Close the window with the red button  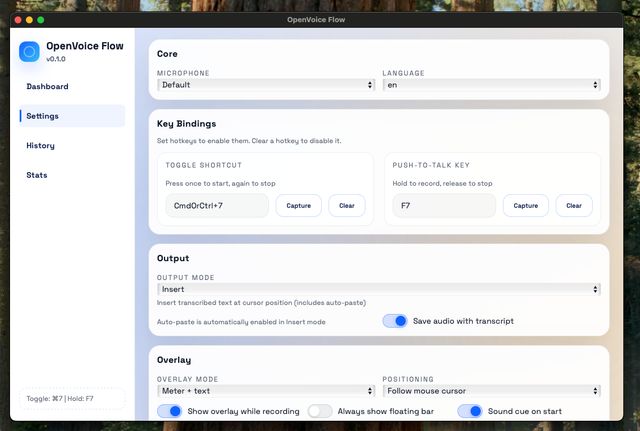[18, 20]
